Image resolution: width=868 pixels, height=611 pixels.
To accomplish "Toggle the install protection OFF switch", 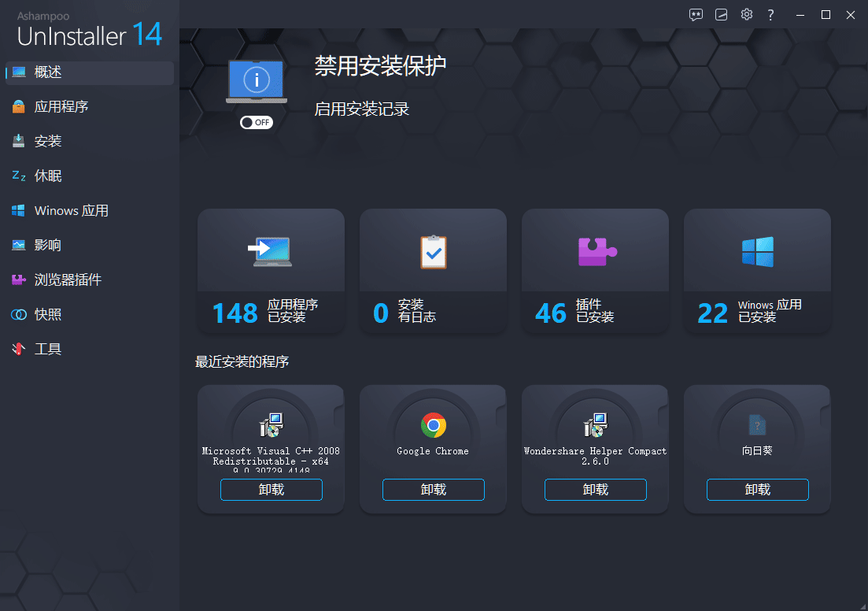I will 257,122.
